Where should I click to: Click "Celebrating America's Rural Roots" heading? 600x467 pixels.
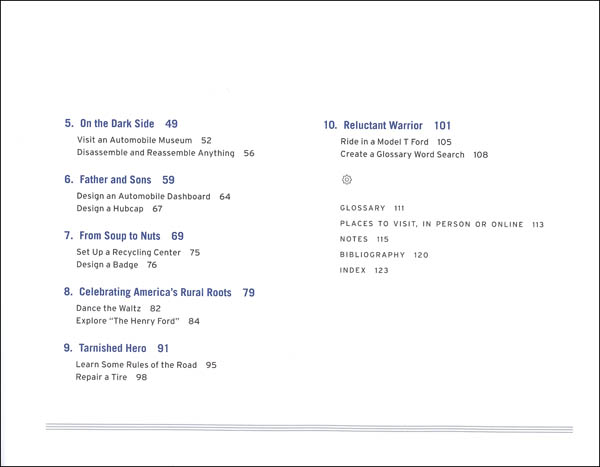[x=155, y=292]
